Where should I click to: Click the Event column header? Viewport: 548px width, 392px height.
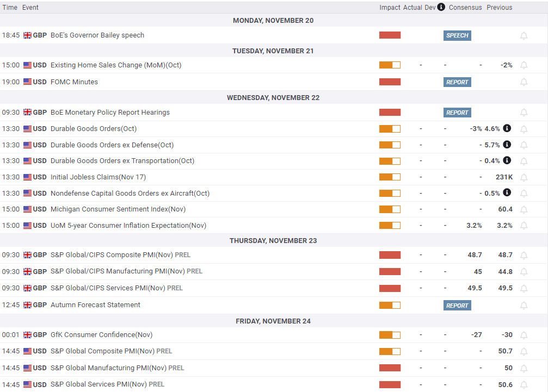(30, 7)
